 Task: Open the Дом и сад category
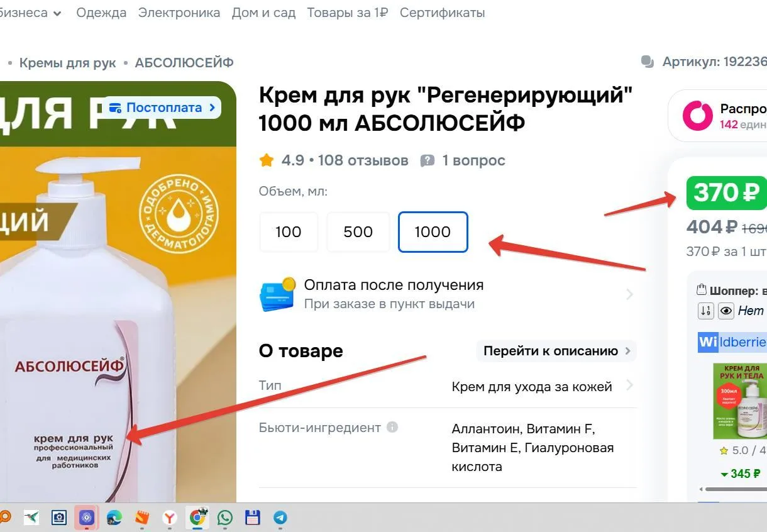(x=263, y=13)
